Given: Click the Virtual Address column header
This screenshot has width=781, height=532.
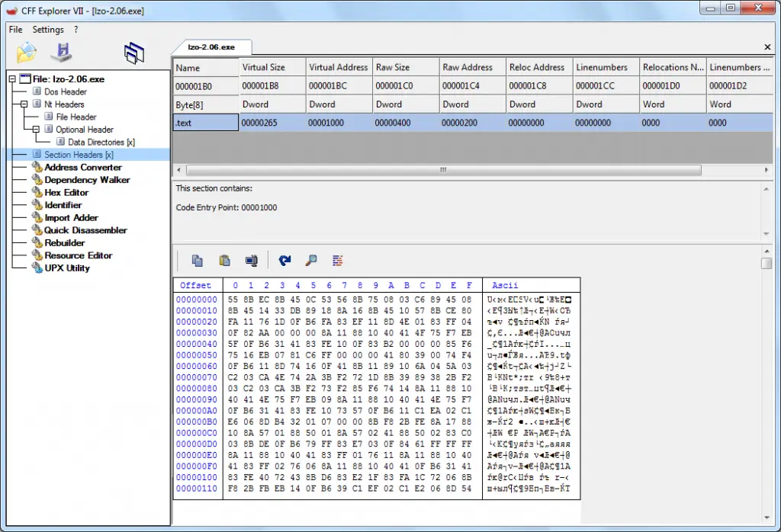Looking at the screenshot, I should 338,67.
